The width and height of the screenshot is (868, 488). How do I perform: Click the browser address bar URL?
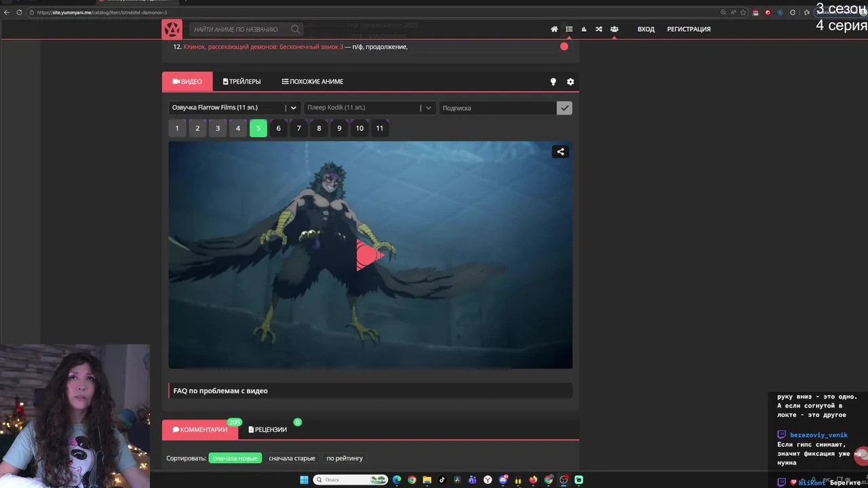point(102,12)
